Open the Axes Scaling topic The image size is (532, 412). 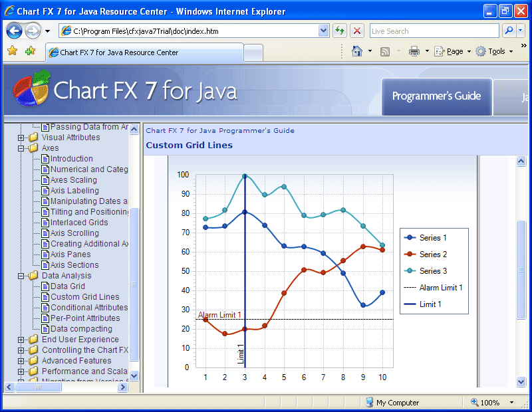74,180
